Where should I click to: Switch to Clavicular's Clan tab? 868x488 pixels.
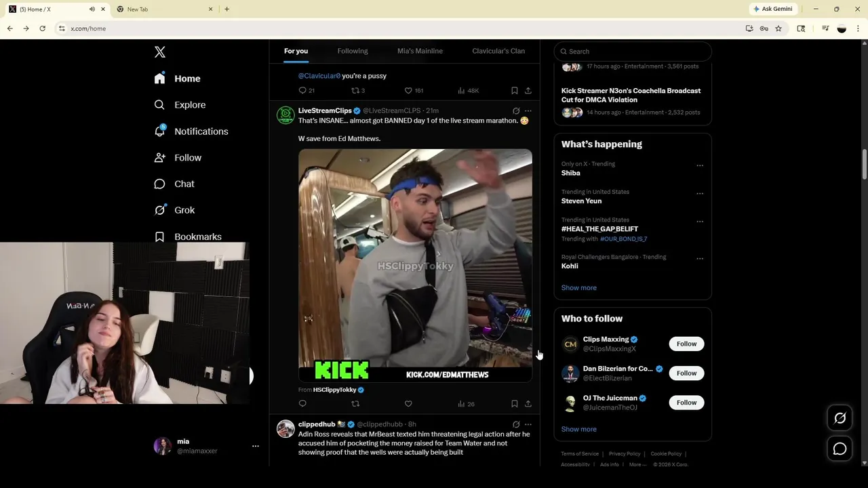[498, 51]
